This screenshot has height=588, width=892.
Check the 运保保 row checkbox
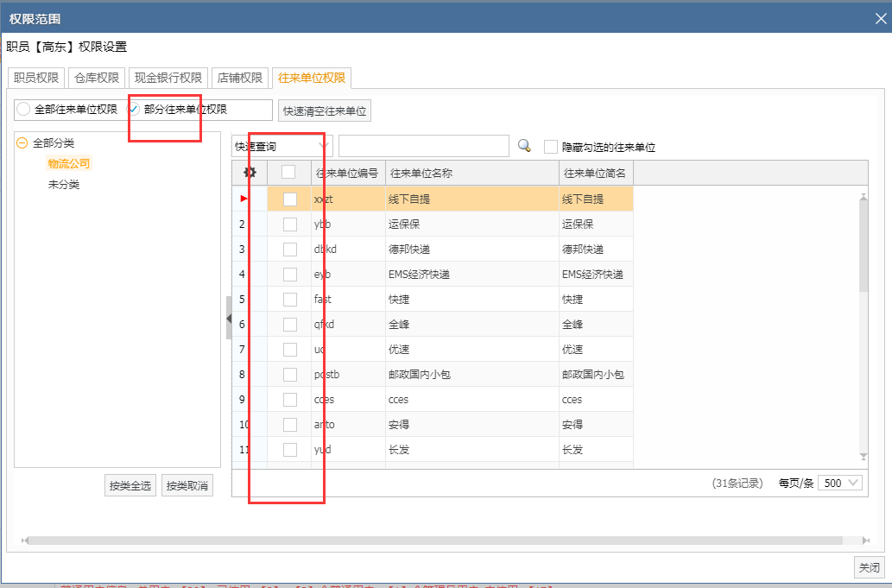(x=290, y=224)
